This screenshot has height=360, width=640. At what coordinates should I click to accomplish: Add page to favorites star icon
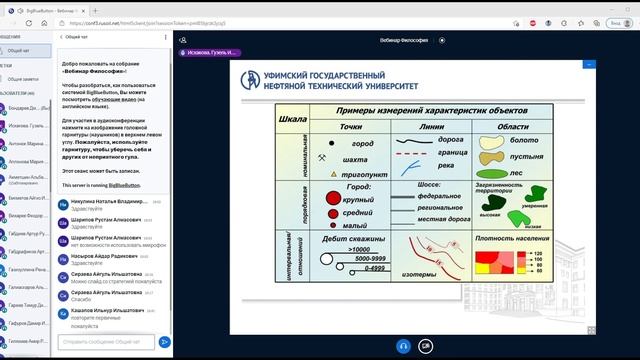click(x=516, y=23)
